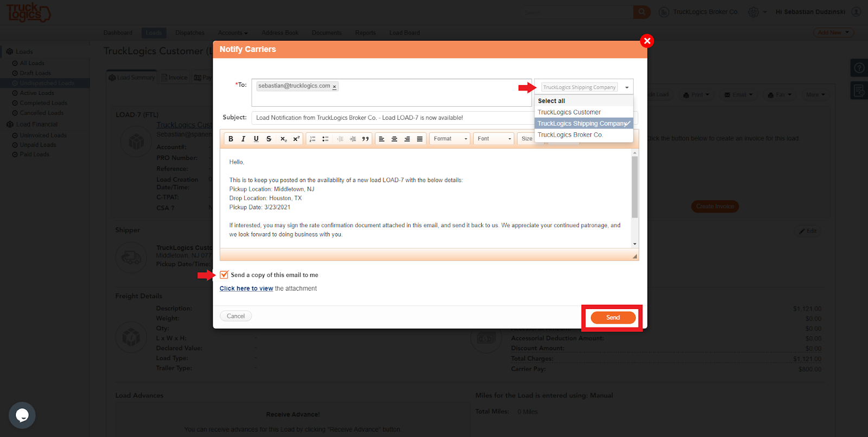This screenshot has height=437, width=868.
Task: Open the chat support bubble
Action: tap(22, 415)
